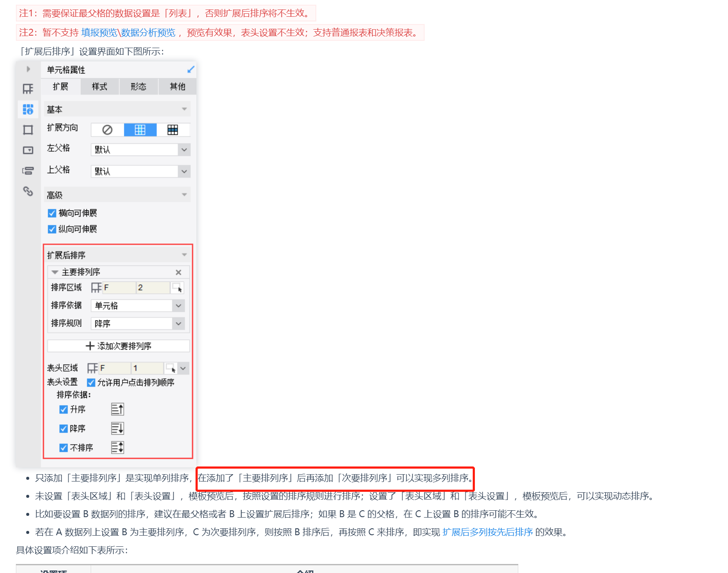Switch to the 扩展 tab
Viewport: 728px width, 573px height.
(61, 87)
